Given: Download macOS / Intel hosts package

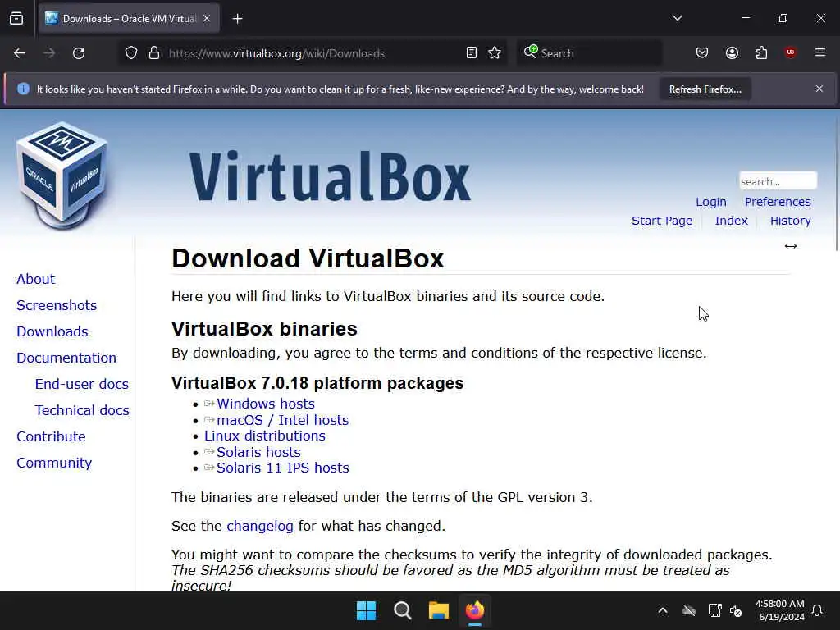Looking at the screenshot, I should (282, 420).
